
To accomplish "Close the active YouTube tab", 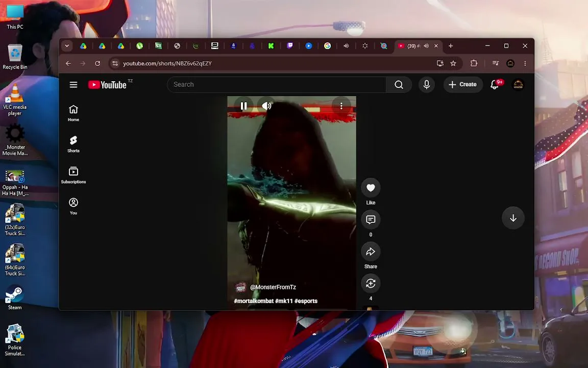I will tap(436, 46).
